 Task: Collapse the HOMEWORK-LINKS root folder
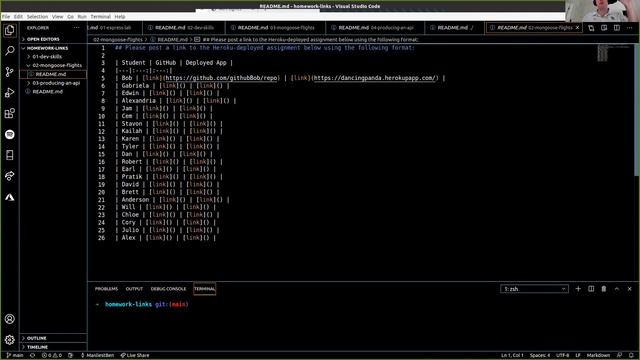point(47,48)
